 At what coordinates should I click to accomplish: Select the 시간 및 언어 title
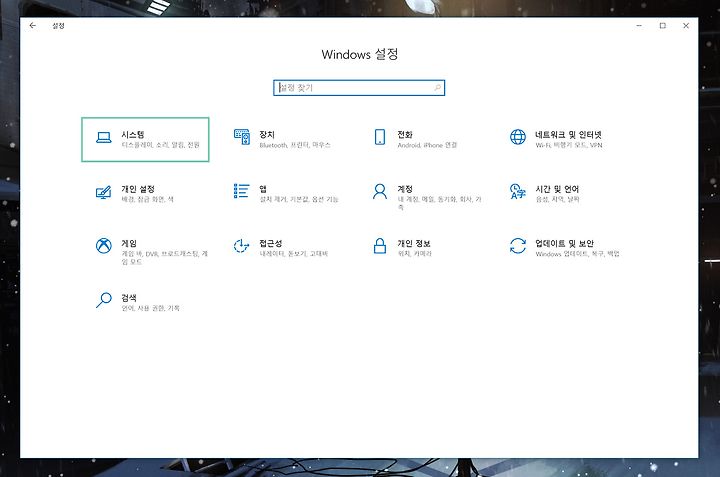click(x=557, y=189)
